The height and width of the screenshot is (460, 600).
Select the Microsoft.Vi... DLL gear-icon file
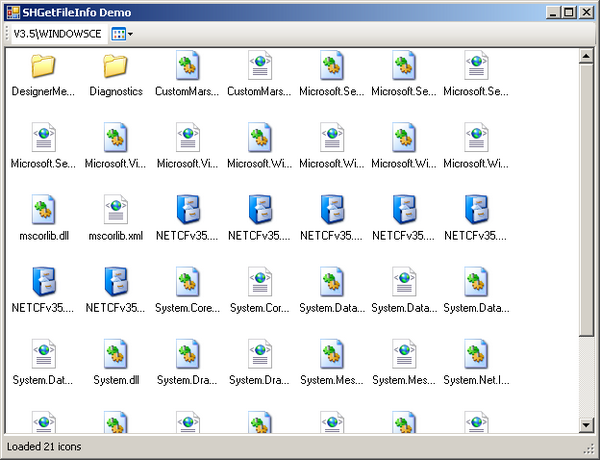click(116, 147)
